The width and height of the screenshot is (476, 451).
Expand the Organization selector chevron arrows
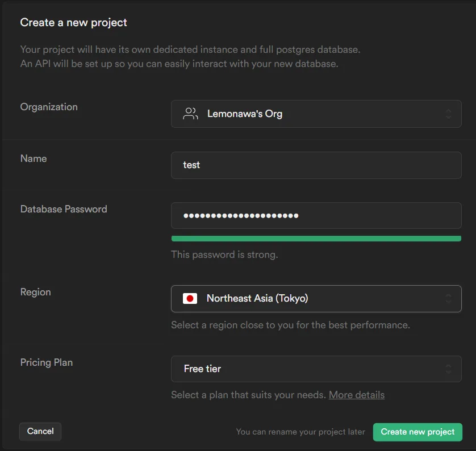click(448, 114)
